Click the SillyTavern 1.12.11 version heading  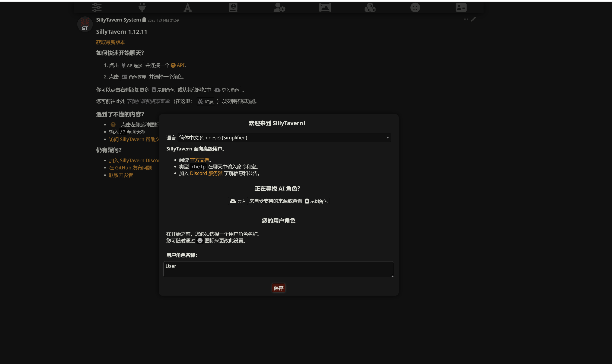122,32
